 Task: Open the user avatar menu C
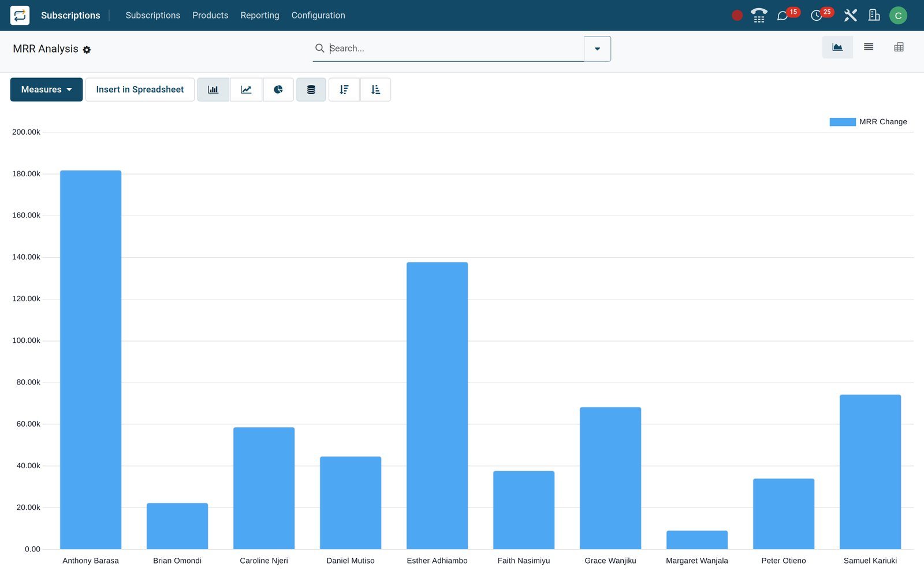[898, 16]
